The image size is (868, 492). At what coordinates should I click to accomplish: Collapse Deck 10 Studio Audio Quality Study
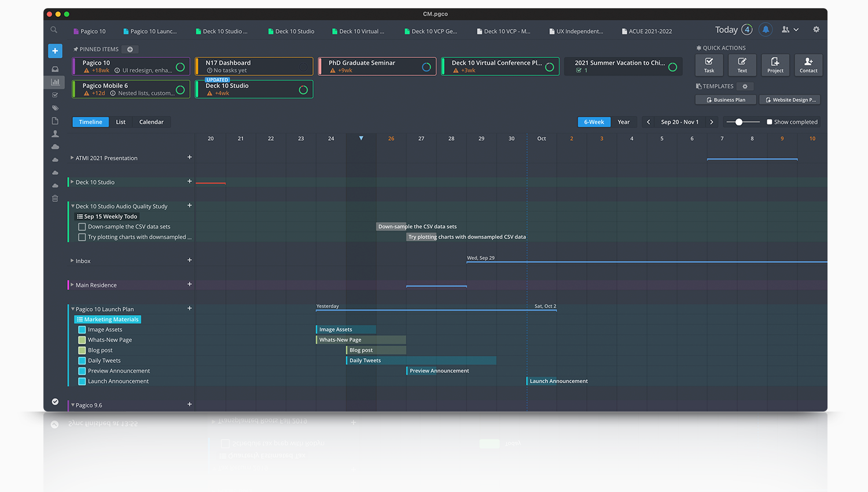tap(72, 206)
